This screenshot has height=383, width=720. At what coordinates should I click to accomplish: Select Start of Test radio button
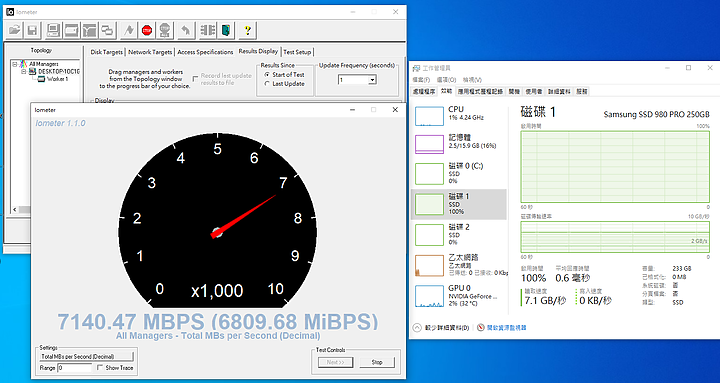(x=267, y=74)
